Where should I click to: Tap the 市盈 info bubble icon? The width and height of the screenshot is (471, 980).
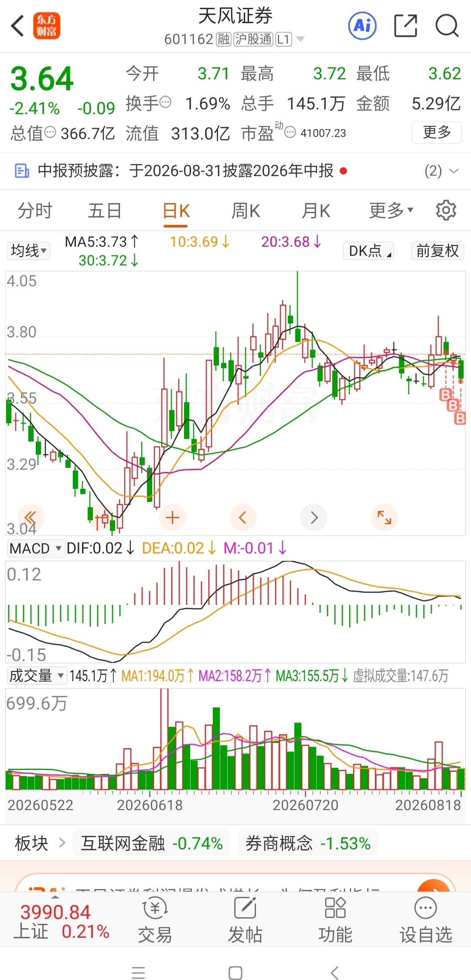click(x=290, y=132)
